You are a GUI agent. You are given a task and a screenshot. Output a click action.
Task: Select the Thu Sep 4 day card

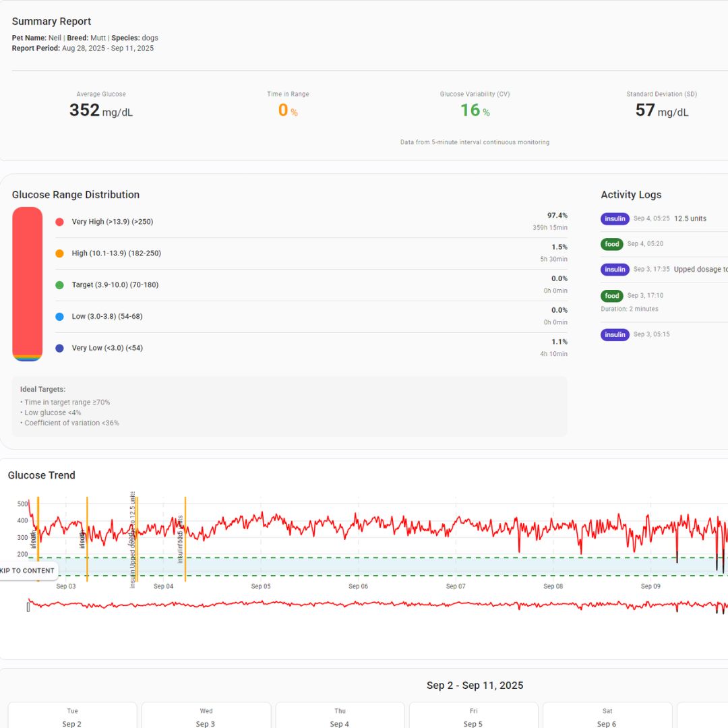click(340, 716)
